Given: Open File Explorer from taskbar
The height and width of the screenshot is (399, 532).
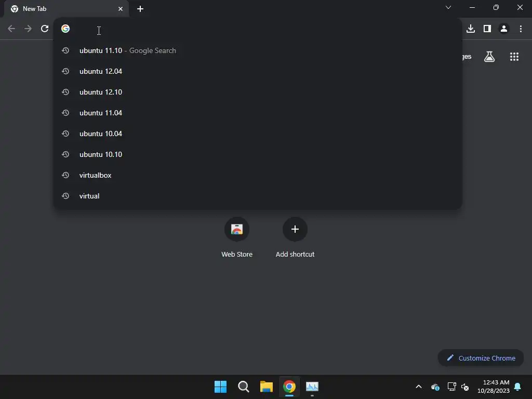Looking at the screenshot, I should [267, 387].
